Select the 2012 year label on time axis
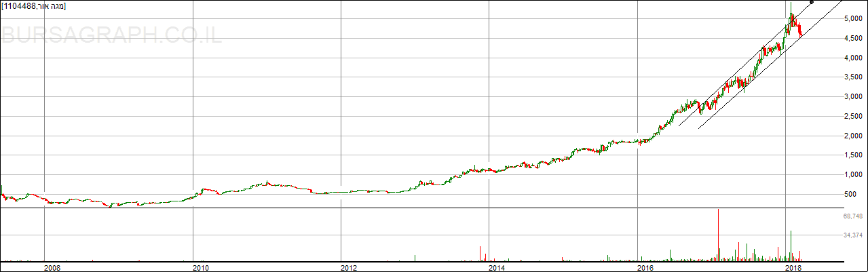Image resolution: width=868 pixels, height=272 pixels. [x=348, y=268]
